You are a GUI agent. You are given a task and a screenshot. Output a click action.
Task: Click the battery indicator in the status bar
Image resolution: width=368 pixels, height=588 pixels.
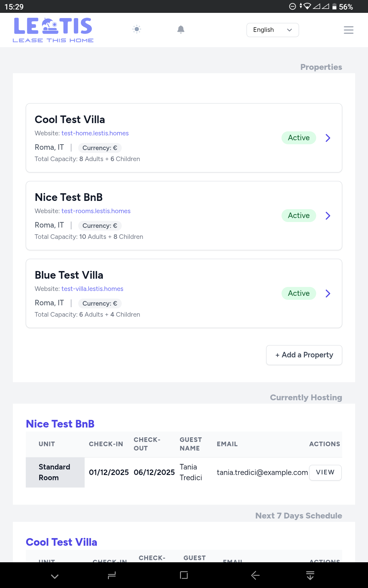[x=335, y=6]
